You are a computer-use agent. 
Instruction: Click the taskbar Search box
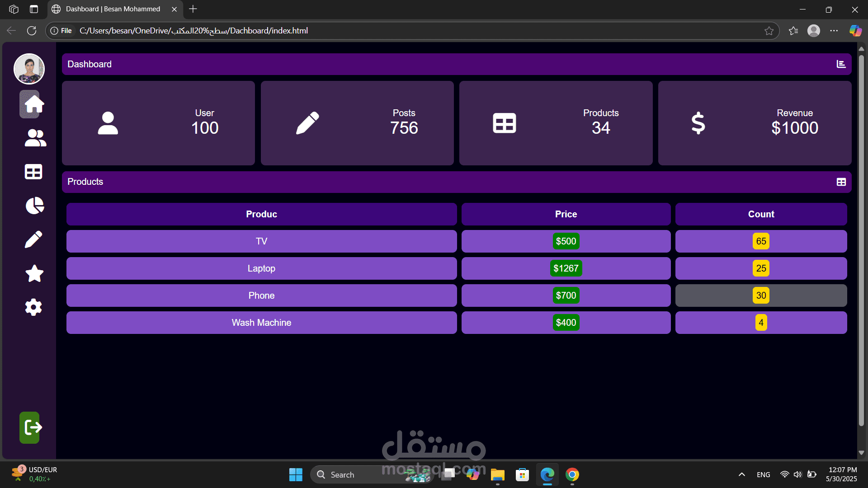(x=372, y=474)
